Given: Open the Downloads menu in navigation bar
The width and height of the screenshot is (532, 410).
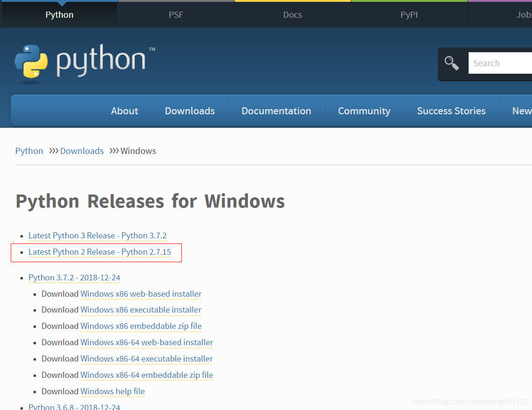Looking at the screenshot, I should 190,111.
